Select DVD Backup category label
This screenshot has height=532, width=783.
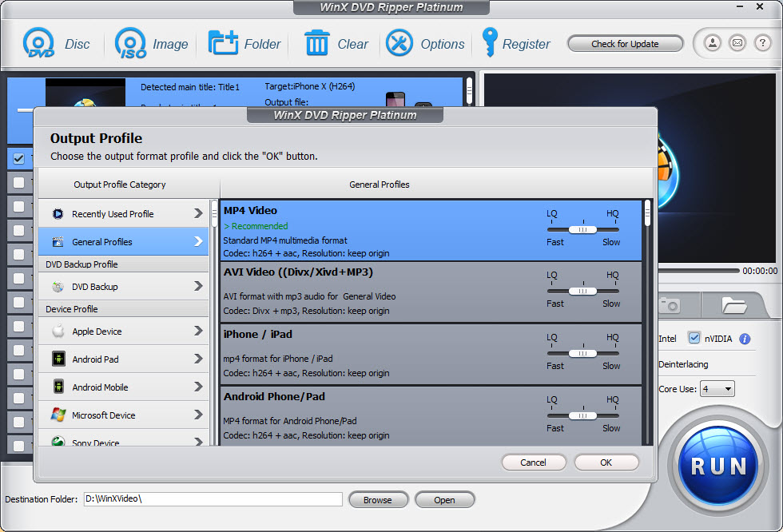pyautogui.click(x=95, y=287)
